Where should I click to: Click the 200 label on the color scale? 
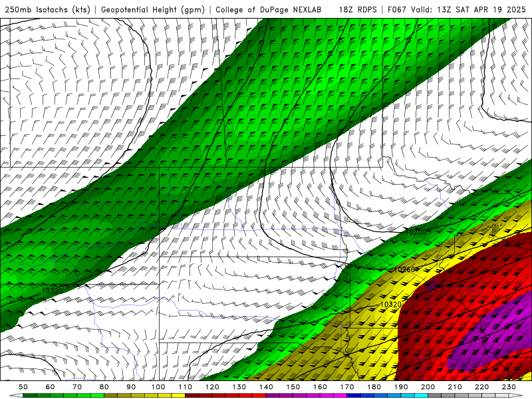(x=428, y=387)
